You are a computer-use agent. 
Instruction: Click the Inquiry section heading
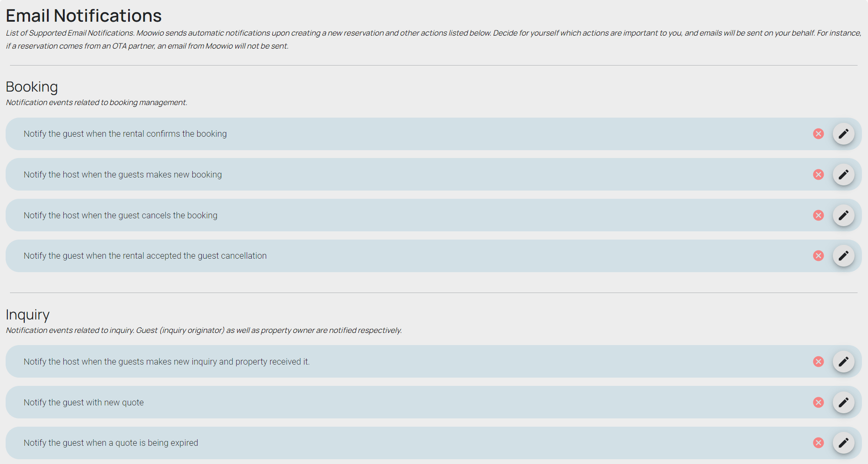[x=27, y=315]
